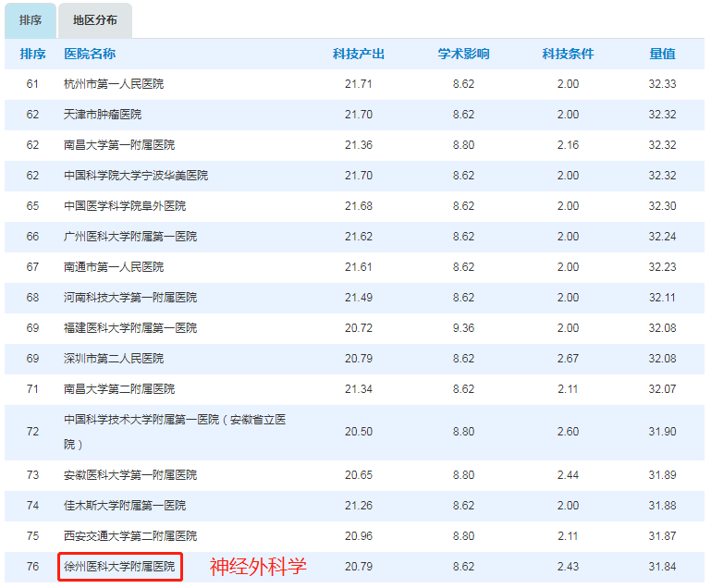Click 量值 value 32.24
The height and width of the screenshot is (588, 711).
tap(663, 236)
